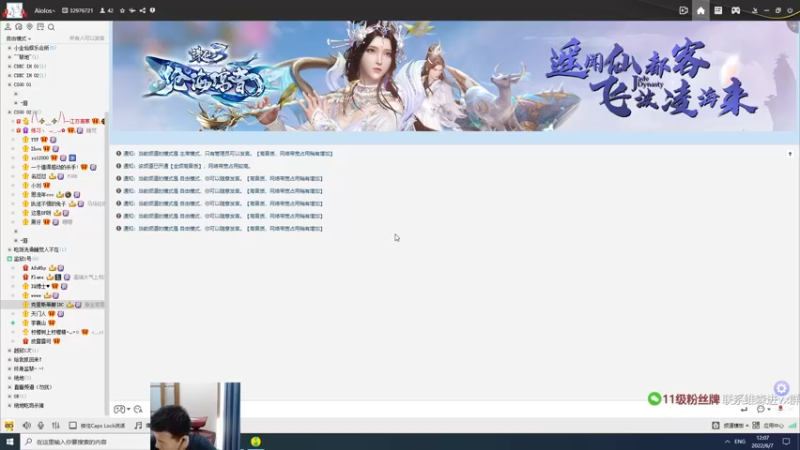Open the video broadcast icon in top bar

click(683, 10)
